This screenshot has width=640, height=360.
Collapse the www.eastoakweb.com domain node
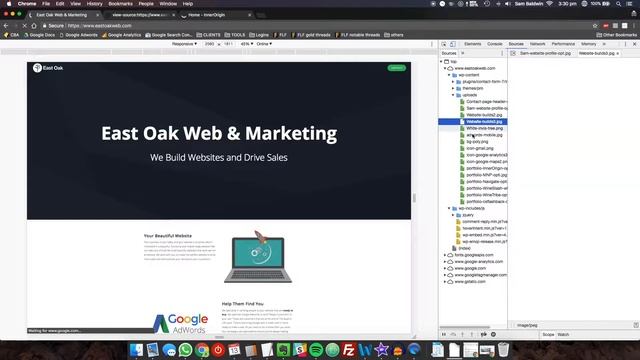445,69
